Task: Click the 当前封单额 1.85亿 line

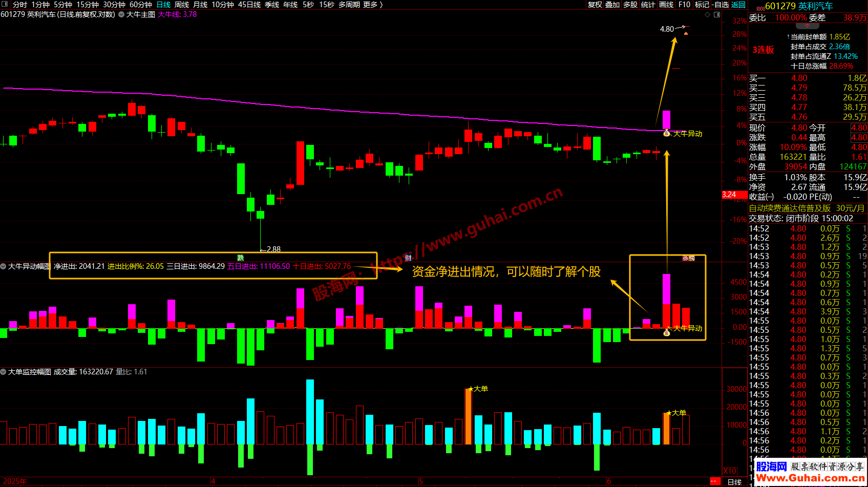Action: (820, 37)
